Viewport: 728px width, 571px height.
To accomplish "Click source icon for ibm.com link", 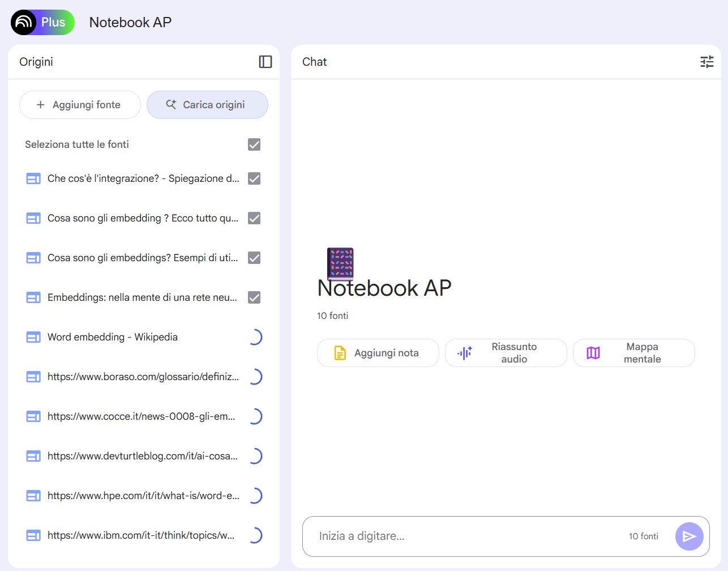I will coord(33,535).
